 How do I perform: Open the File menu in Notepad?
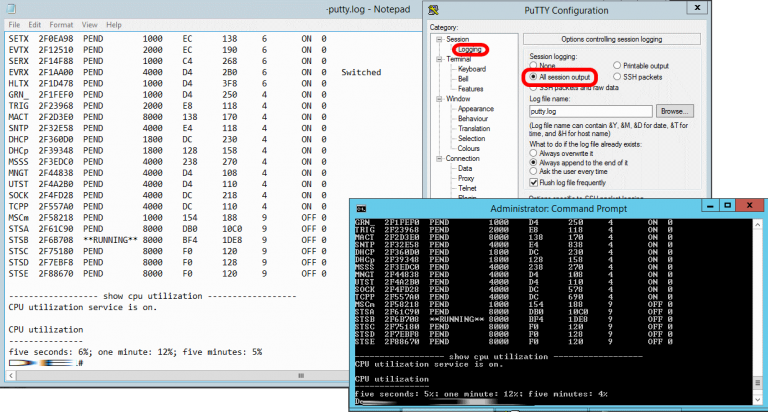click(13, 24)
